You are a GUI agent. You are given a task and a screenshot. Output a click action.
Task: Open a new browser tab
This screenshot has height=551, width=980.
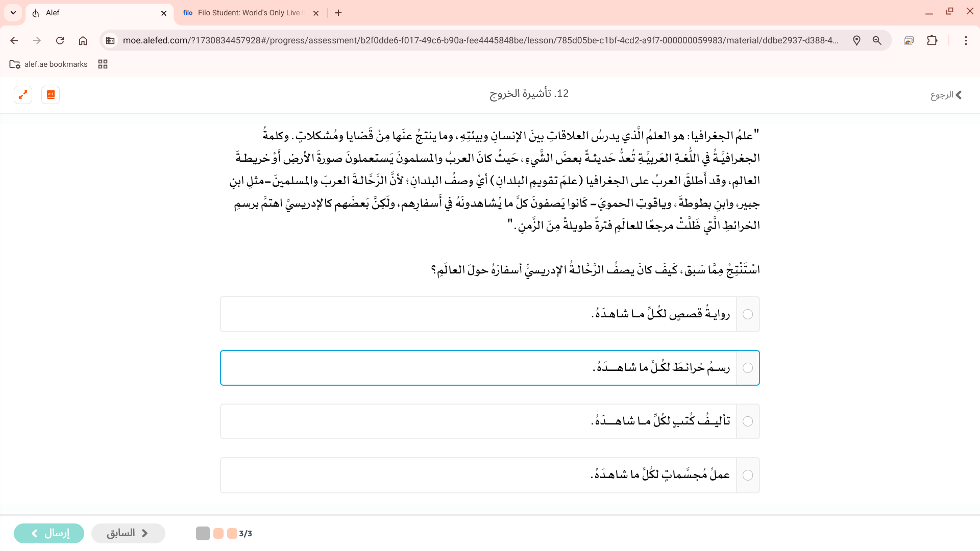pyautogui.click(x=338, y=13)
